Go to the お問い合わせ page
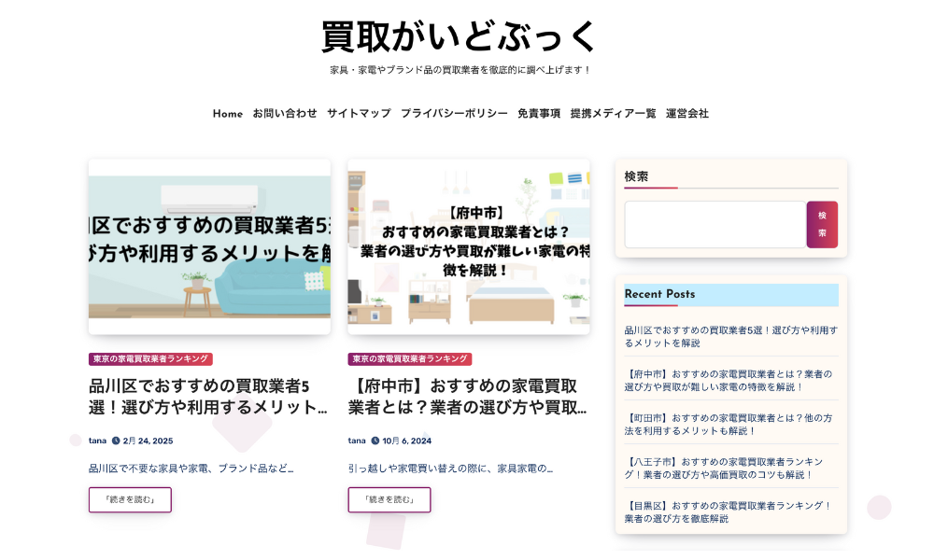Image resolution: width=934 pixels, height=560 pixels. [x=285, y=114]
